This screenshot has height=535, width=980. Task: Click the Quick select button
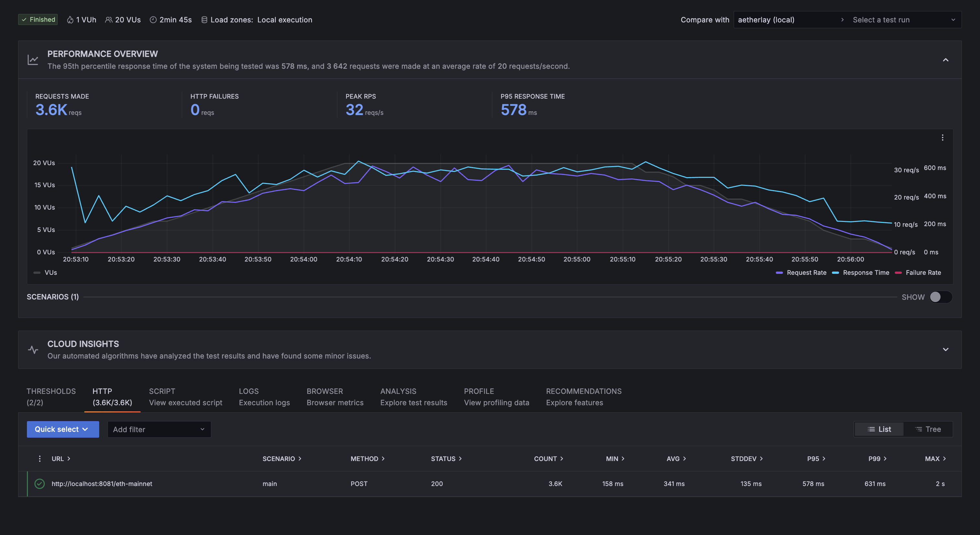coord(63,430)
